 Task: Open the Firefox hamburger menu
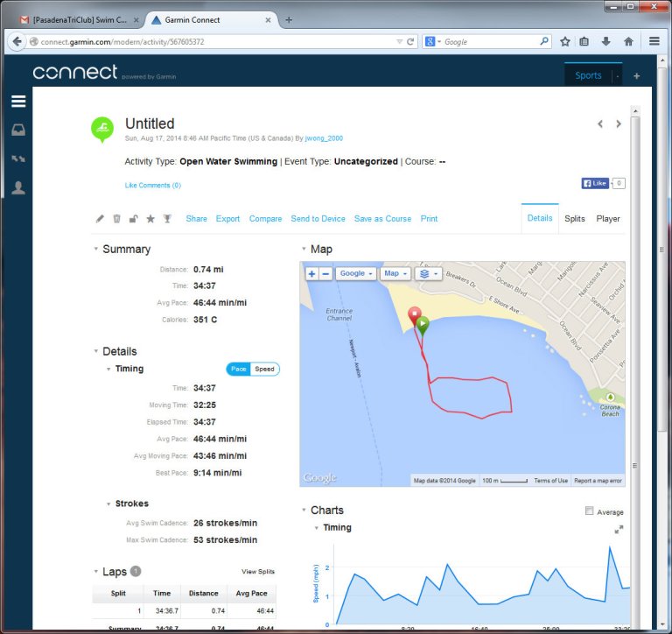(654, 41)
